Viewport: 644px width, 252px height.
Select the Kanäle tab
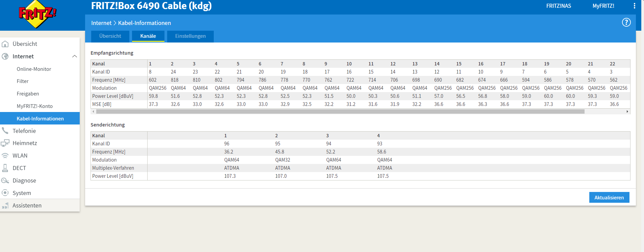point(148,36)
